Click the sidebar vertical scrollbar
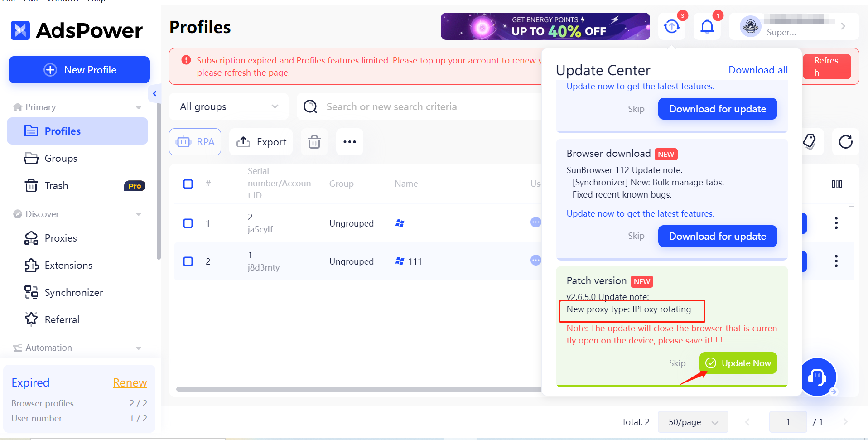Viewport: 868px width, 440px height. point(159,181)
